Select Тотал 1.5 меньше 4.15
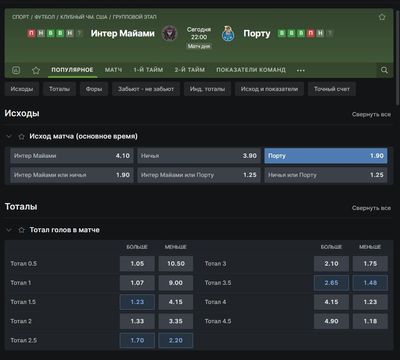 click(x=176, y=302)
